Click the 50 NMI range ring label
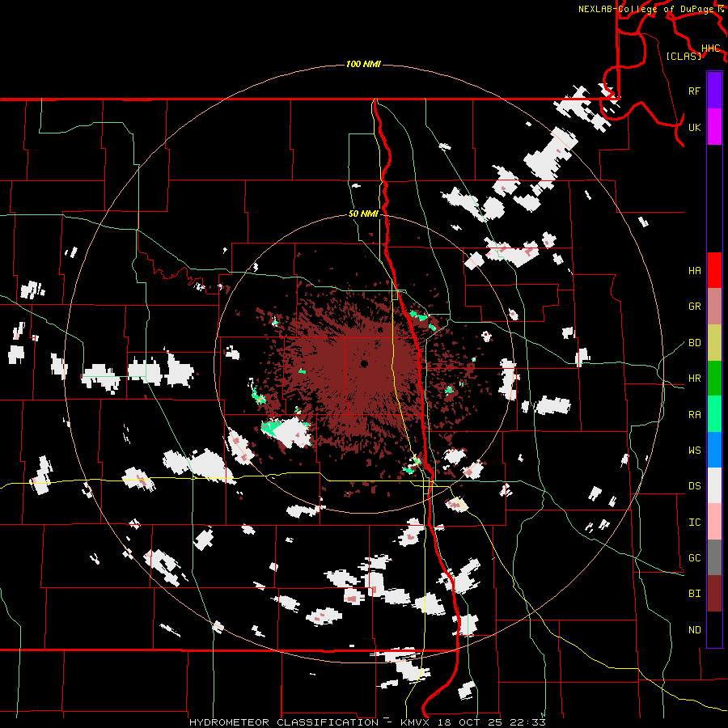Screen dimensions: 728x728 [x=363, y=214]
